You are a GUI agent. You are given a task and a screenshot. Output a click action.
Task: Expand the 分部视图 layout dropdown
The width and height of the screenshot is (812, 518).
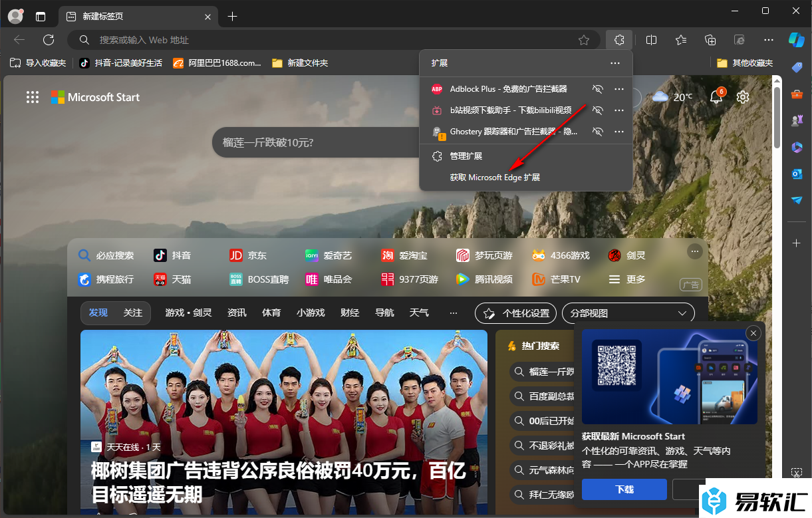628,313
